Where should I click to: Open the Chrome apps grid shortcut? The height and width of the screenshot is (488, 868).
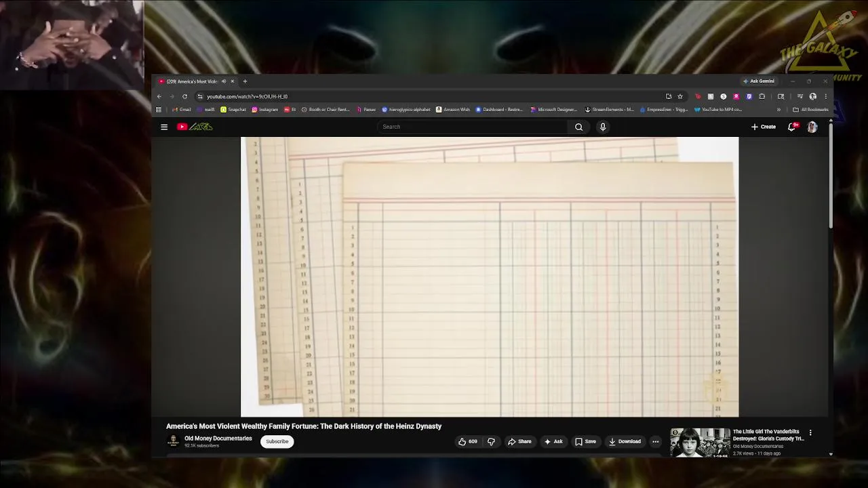(159, 110)
